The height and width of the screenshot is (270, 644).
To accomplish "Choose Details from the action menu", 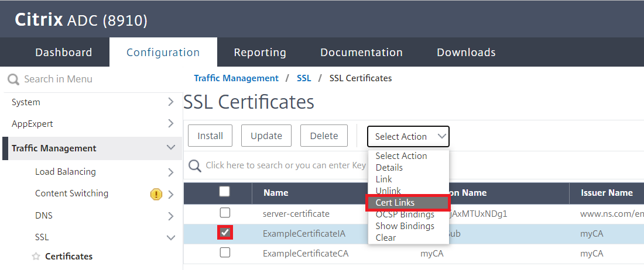I will [x=408, y=168].
